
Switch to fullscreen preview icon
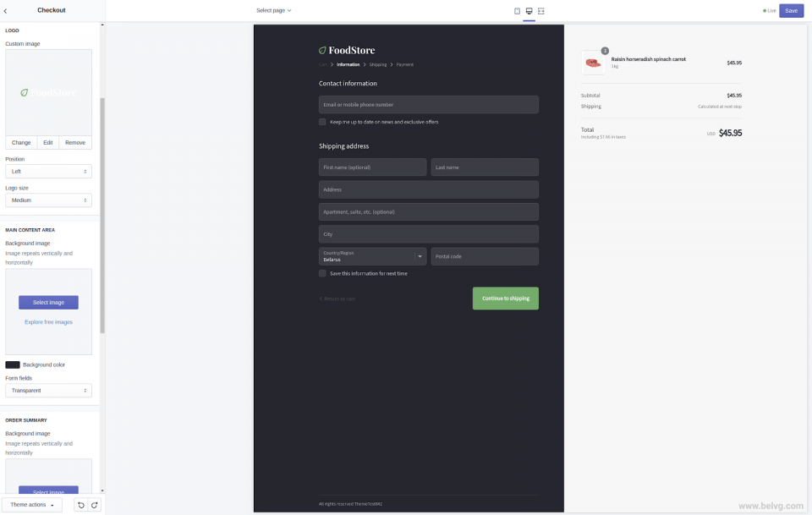coord(541,11)
